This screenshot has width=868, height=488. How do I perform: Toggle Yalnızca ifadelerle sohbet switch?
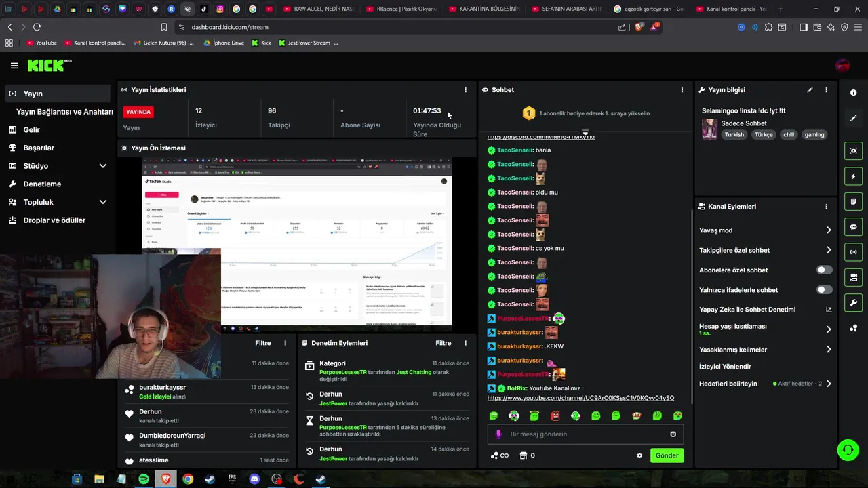[x=824, y=289]
